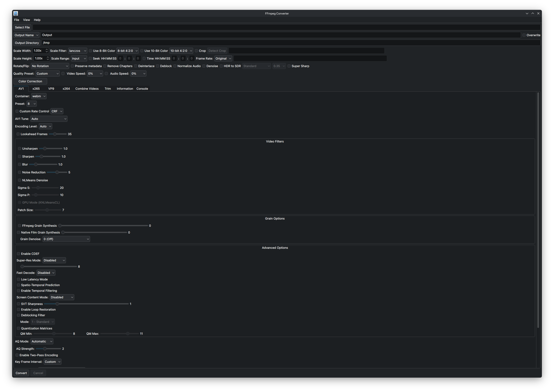Open the Frame Rate Original dropdown
The image size is (554, 392).
click(x=223, y=58)
